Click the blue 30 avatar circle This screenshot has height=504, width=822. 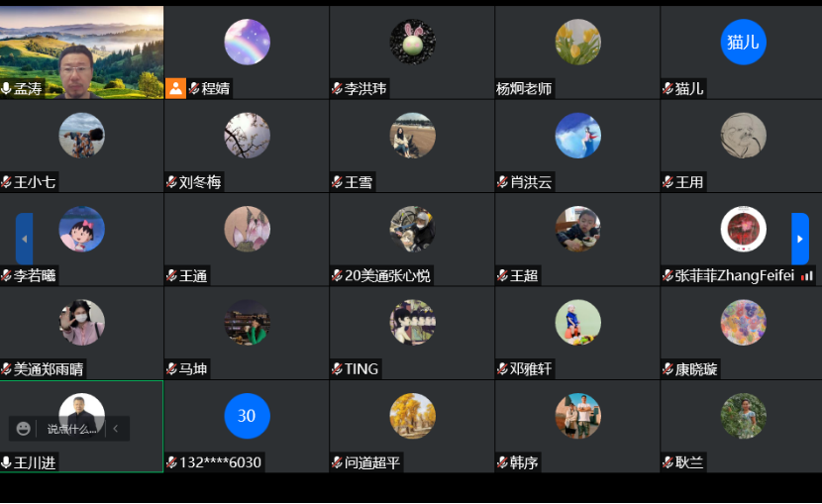tap(247, 416)
